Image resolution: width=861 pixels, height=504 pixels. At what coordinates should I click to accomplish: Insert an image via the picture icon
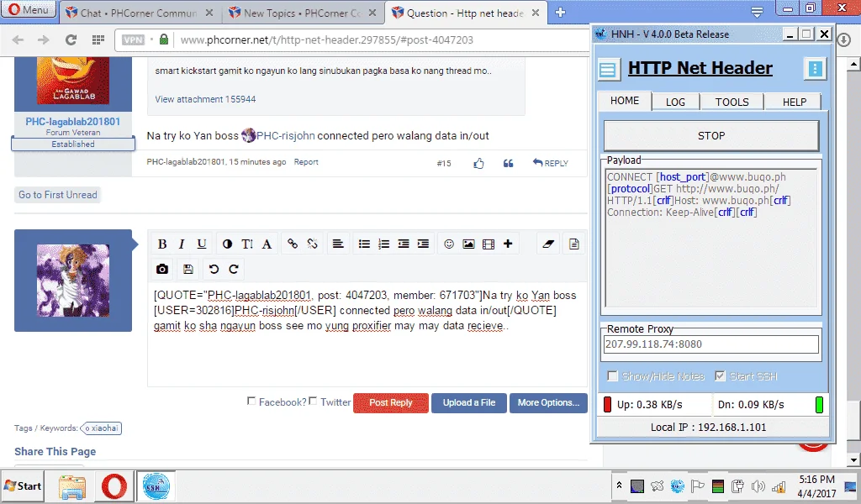pos(468,244)
